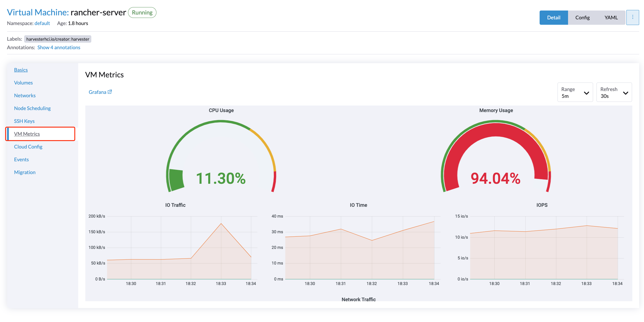This screenshot has width=644, height=322.
Task: Open the YAML view
Action: click(611, 18)
